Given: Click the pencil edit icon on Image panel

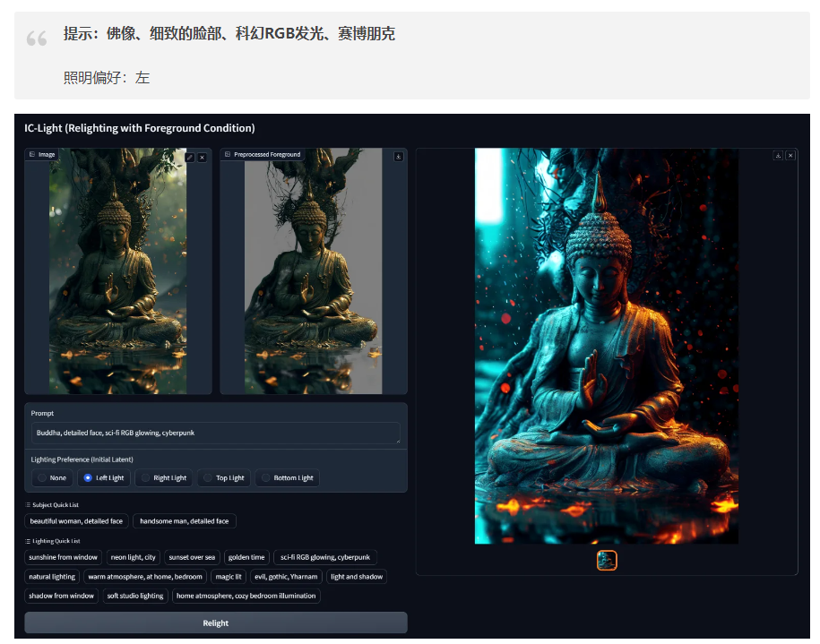Looking at the screenshot, I should (190, 157).
